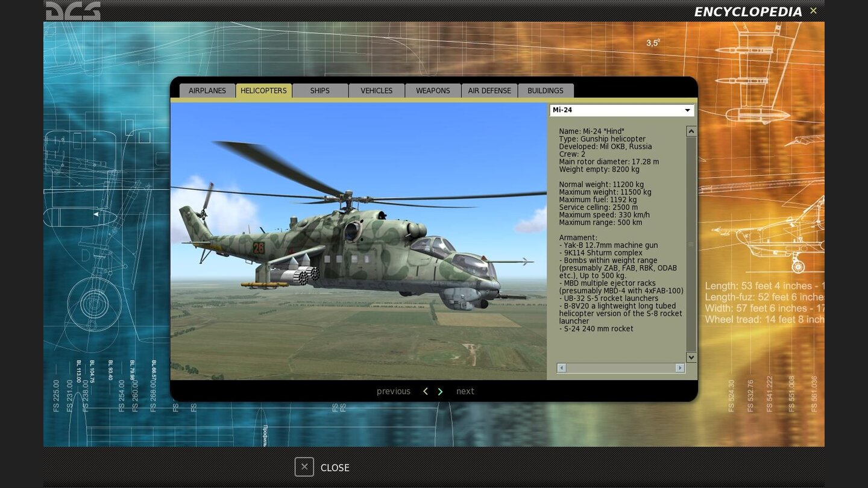Click the CLOSE text button

335,468
